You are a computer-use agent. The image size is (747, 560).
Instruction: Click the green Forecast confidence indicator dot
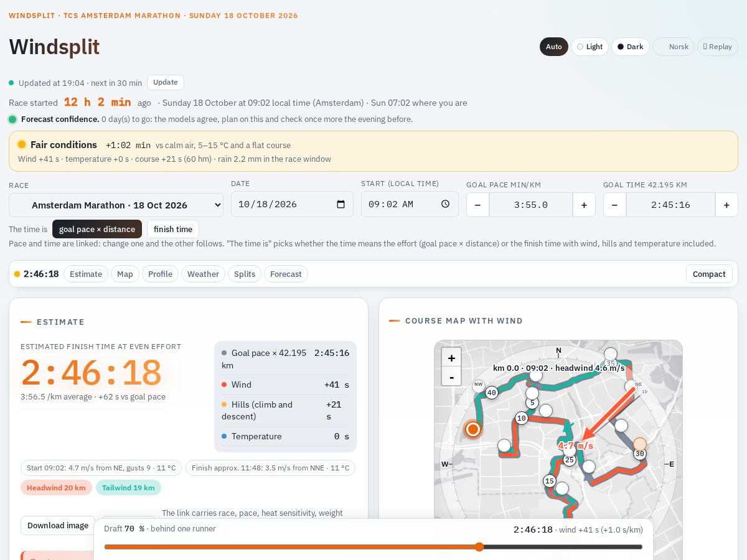(x=12, y=119)
